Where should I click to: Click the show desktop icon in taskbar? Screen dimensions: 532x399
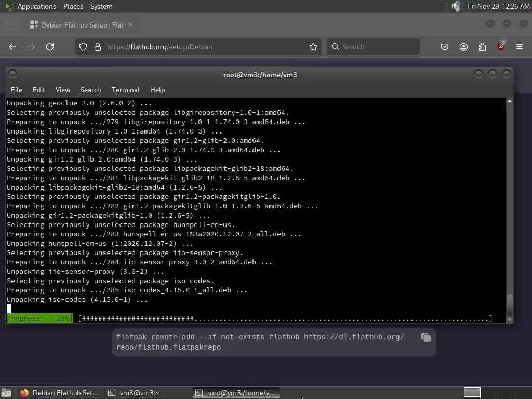(x=6, y=393)
